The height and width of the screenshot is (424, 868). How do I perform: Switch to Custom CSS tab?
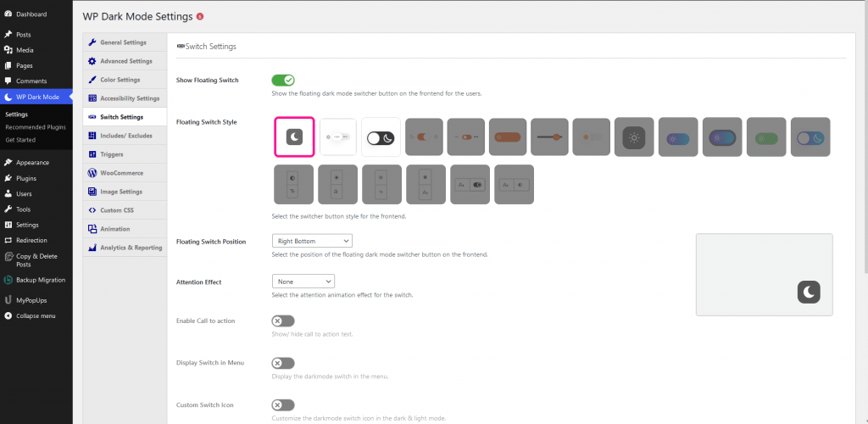[x=125, y=210]
